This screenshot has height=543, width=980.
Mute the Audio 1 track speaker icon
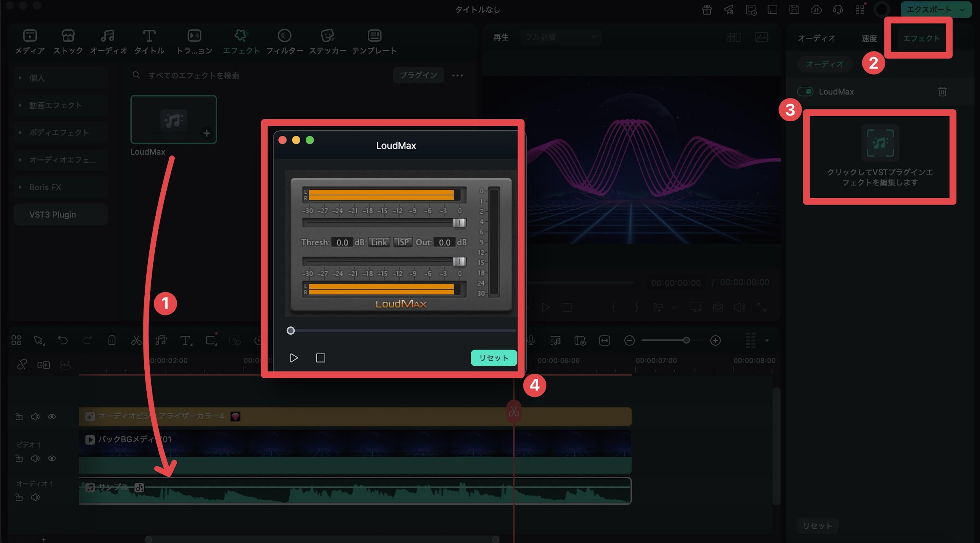coord(35,497)
